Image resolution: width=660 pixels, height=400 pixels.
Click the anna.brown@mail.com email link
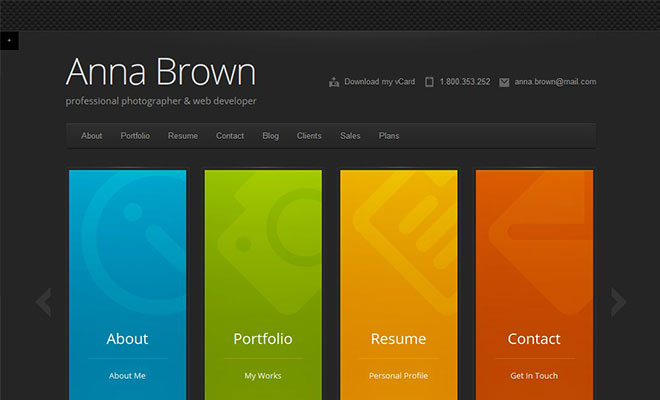(555, 82)
